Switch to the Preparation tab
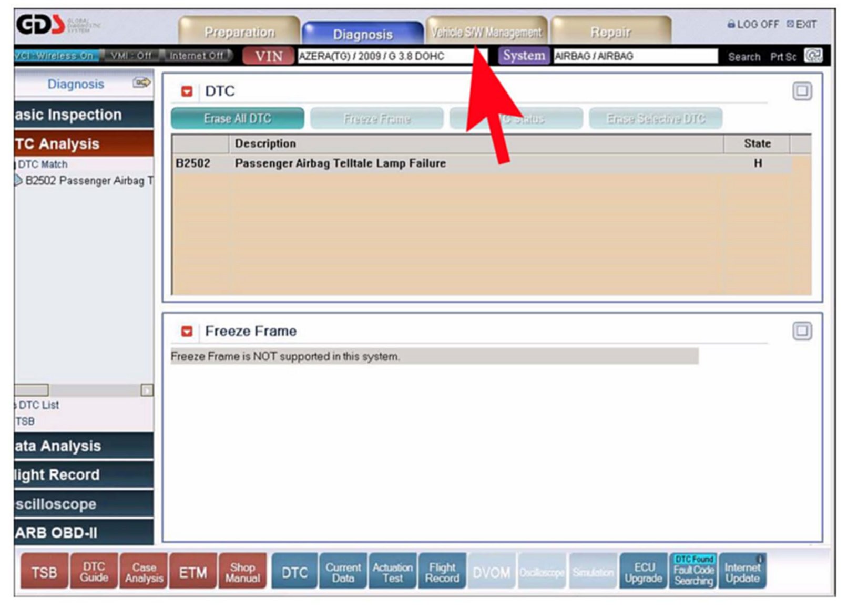This screenshot has height=609, width=868. point(239,32)
